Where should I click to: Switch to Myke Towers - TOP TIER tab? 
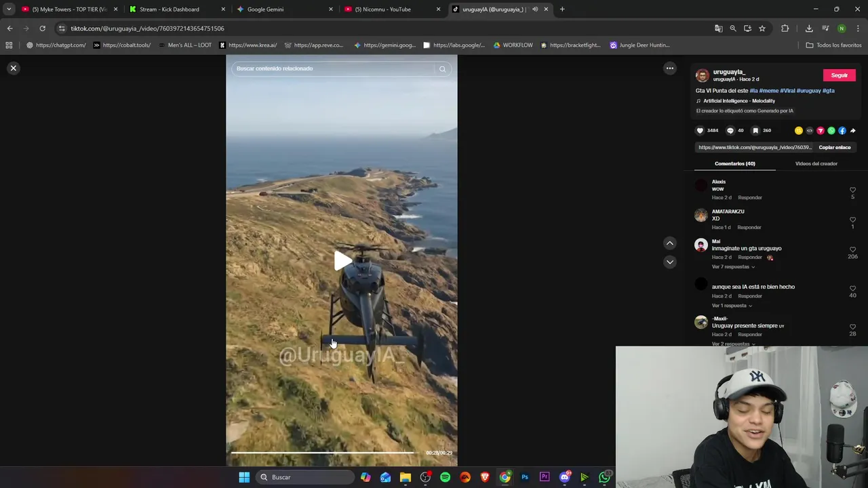[69, 9]
